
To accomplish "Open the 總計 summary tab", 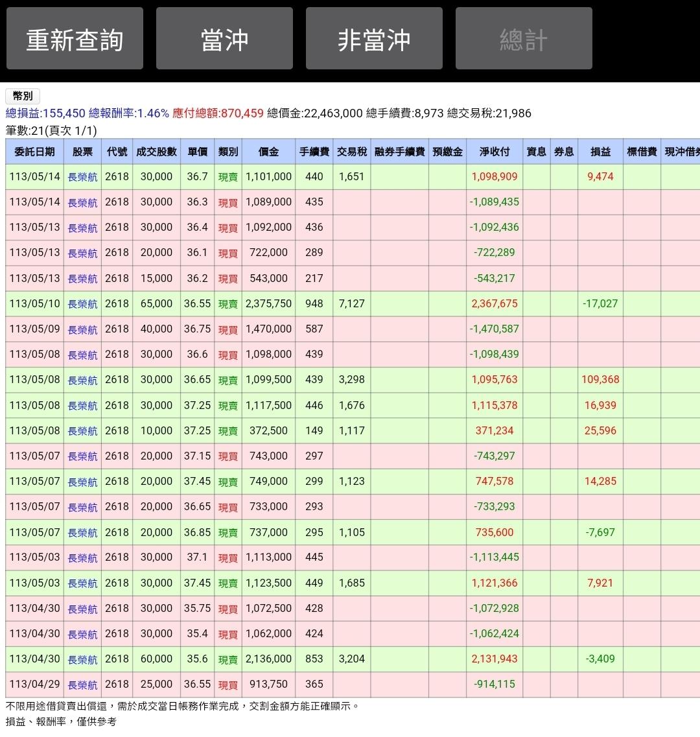I will pos(524,39).
